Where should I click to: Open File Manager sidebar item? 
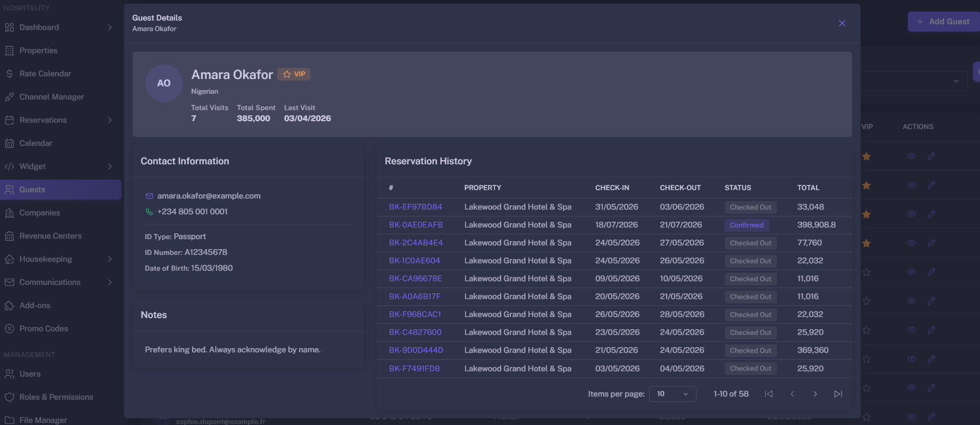(x=60, y=420)
